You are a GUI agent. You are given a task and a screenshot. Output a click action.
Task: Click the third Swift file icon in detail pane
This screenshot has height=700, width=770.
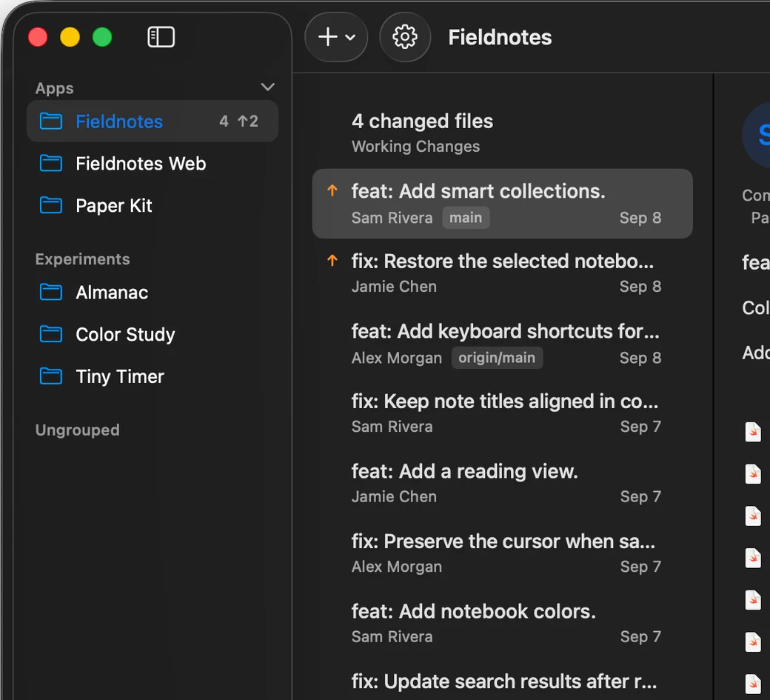(x=753, y=516)
